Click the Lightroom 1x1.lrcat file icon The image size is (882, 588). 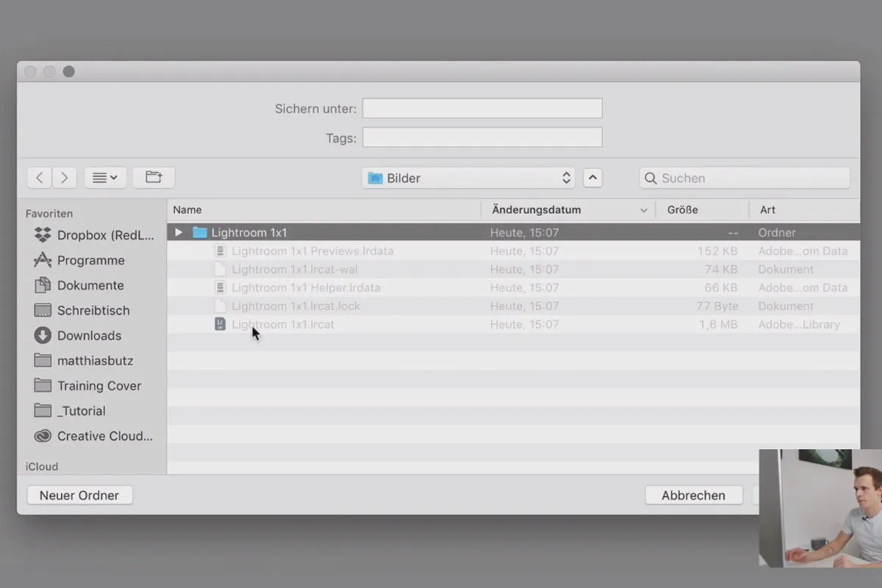coord(220,324)
